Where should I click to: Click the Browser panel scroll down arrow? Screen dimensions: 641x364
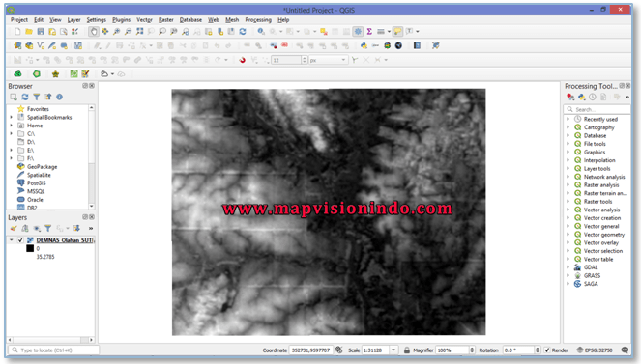click(x=92, y=206)
